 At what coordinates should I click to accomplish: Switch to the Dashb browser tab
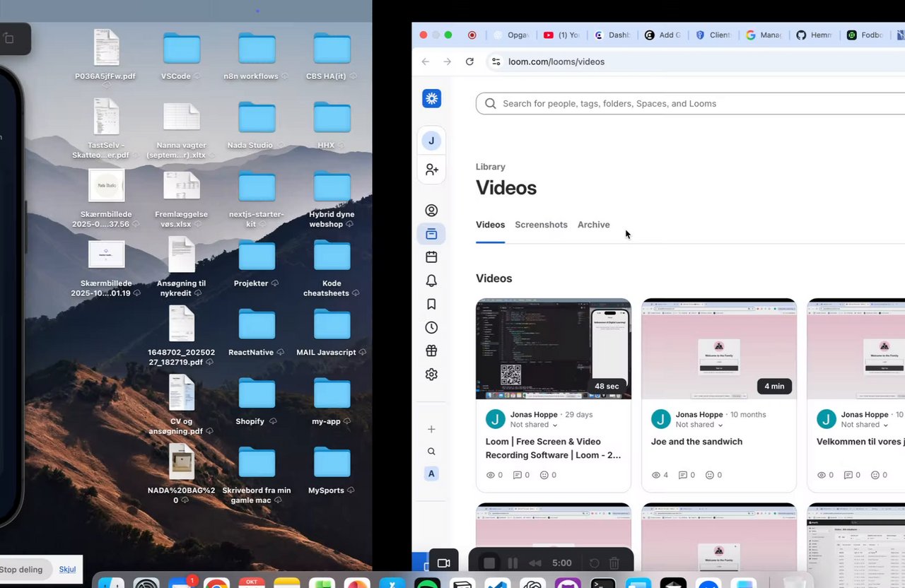pyautogui.click(x=612, y=35)
